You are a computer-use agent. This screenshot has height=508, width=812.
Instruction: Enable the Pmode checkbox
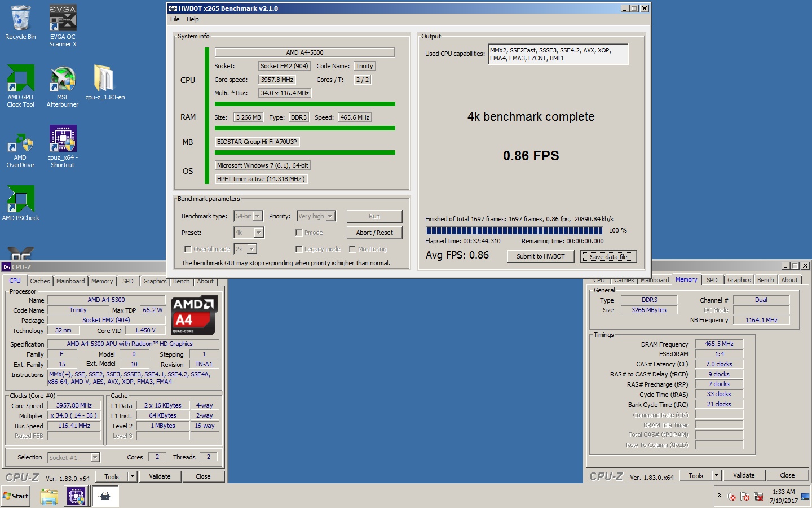click(299, 233)
